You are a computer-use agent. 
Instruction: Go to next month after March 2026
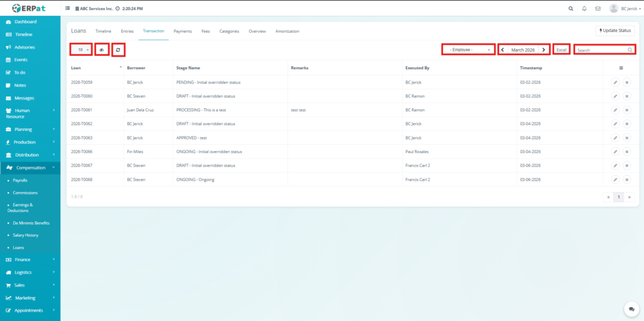coord(545,49)
